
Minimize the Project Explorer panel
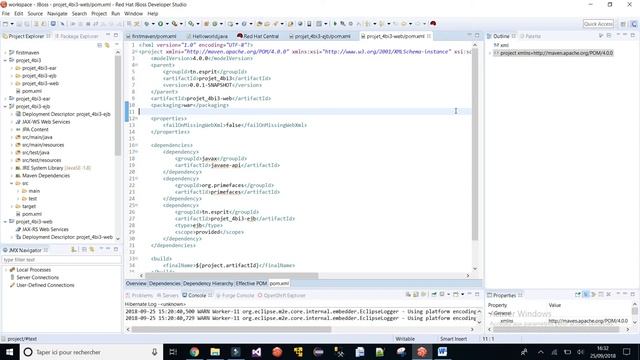coord(108,36)
